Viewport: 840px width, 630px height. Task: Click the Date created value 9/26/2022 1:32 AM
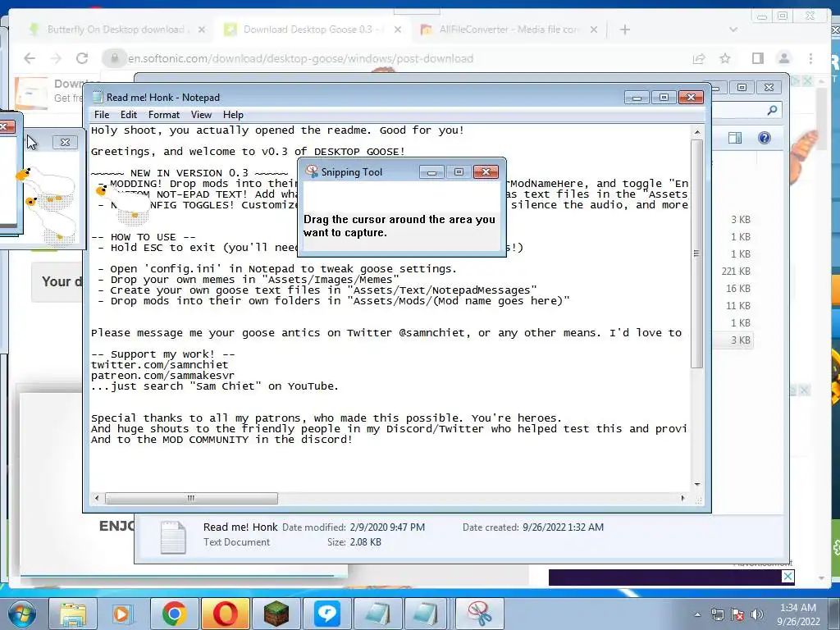click(563, 527)
